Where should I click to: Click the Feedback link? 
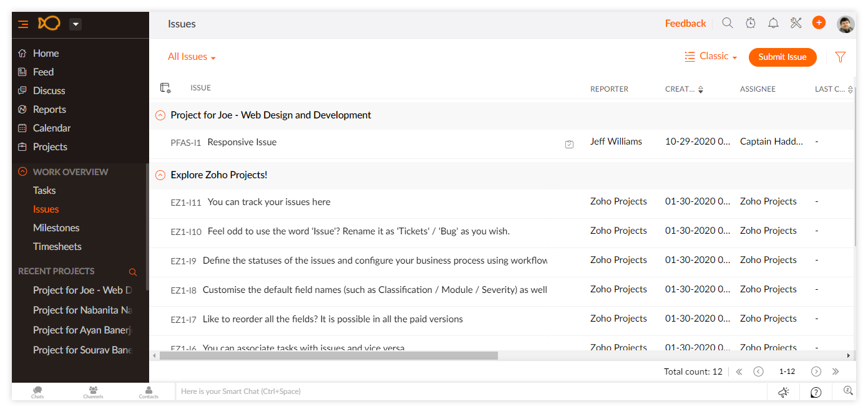[685, 24]
